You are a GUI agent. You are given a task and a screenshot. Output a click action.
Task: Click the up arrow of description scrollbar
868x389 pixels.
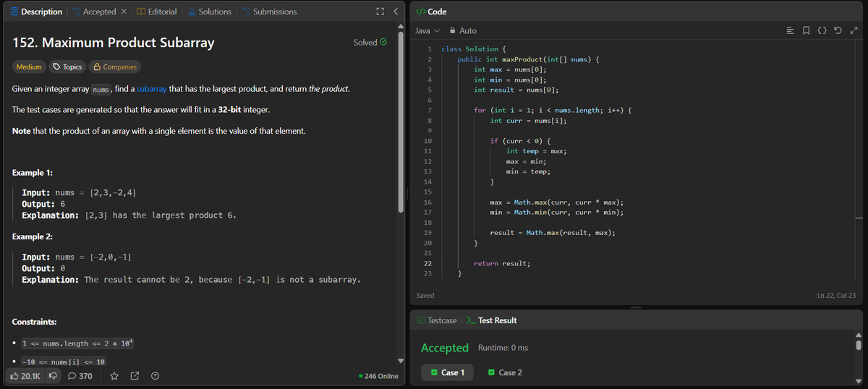(x=401, y=27)
